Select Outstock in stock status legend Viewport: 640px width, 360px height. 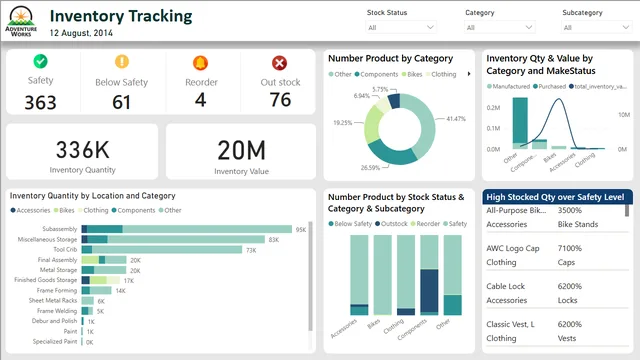click(x=391, y=224)
